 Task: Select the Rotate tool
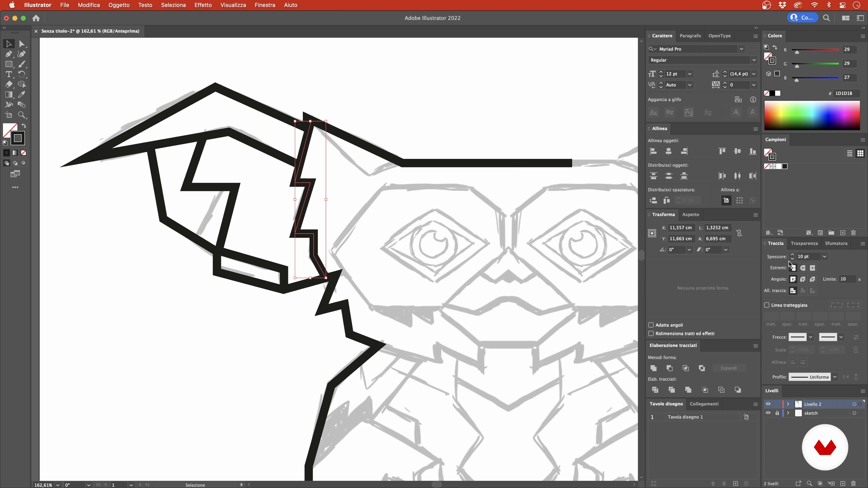pyautogui.click(x=22, y=74)
